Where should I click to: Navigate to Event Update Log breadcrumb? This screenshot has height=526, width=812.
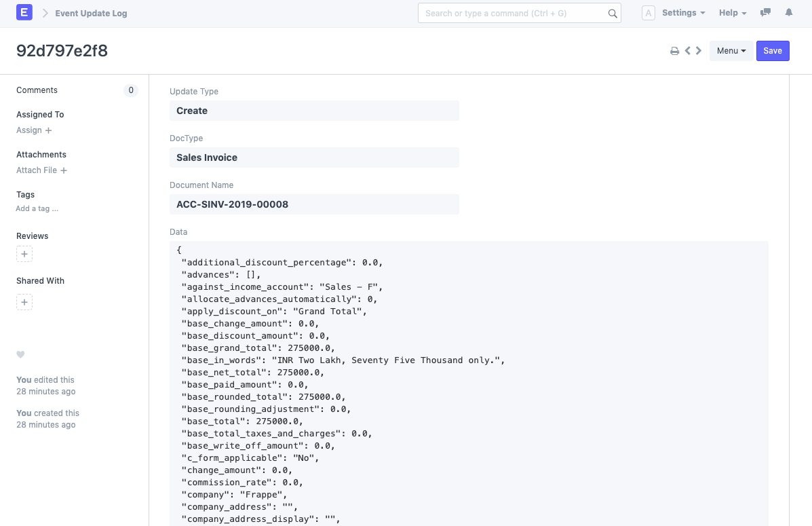pyautogui.click(x=91, y=14)
